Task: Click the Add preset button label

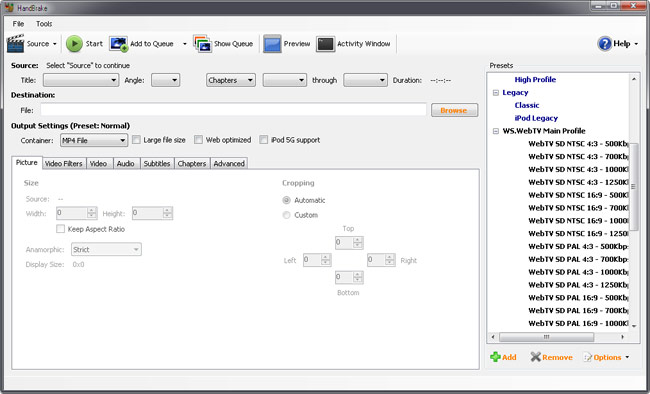Action: tap(509, 357)
